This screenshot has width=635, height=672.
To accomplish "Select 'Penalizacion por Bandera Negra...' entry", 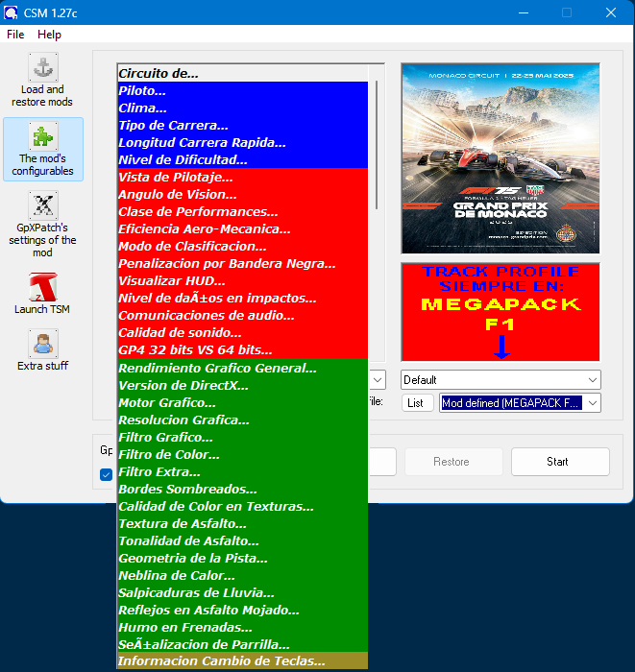I will 243,263.
